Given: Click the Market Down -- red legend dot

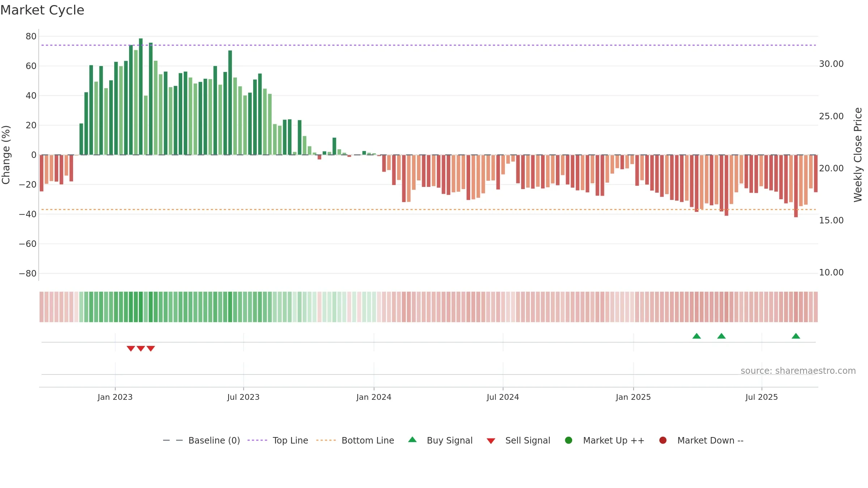Looking at the screenshot, I should (663, 440).
